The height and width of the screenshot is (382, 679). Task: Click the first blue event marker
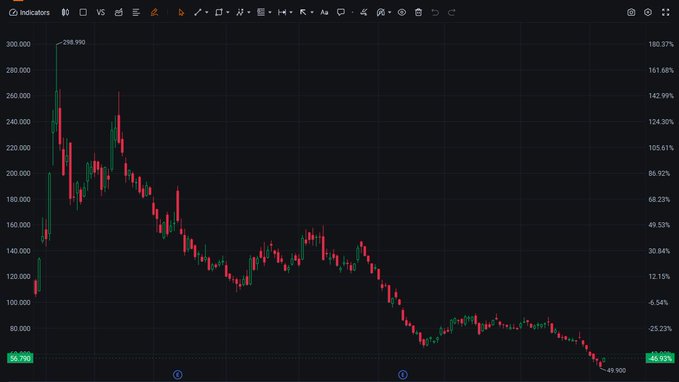coord(178,375)
